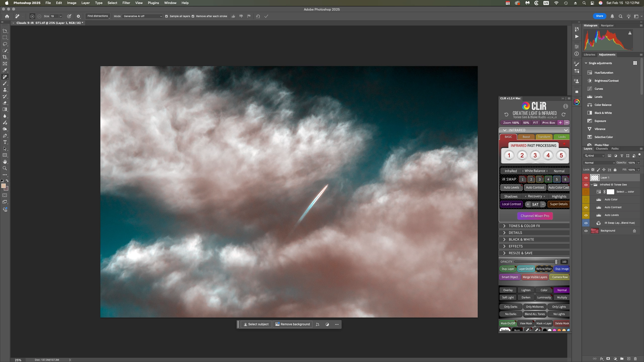Screen dimensions: 644x362
Task: Open the layer blend mode Normal dropdown
Action: (599, 163)
